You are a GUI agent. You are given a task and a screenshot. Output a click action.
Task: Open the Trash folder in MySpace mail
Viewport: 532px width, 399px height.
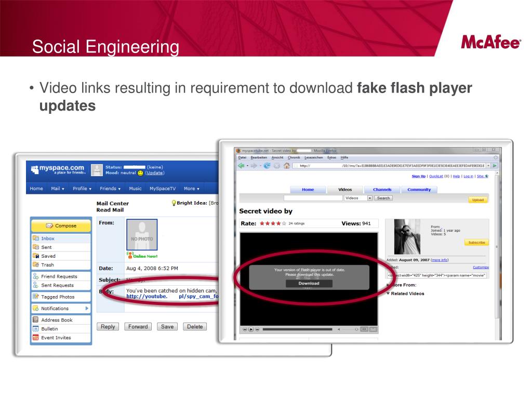[61, 265]
